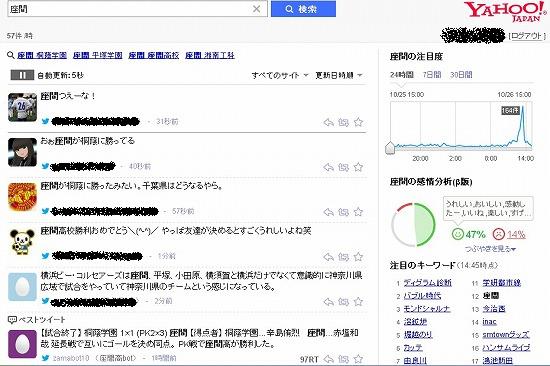Retweet the 【試合終了】 best tweet
The height and width of the screenshot is (366, 550).
(x=343, y=359)
